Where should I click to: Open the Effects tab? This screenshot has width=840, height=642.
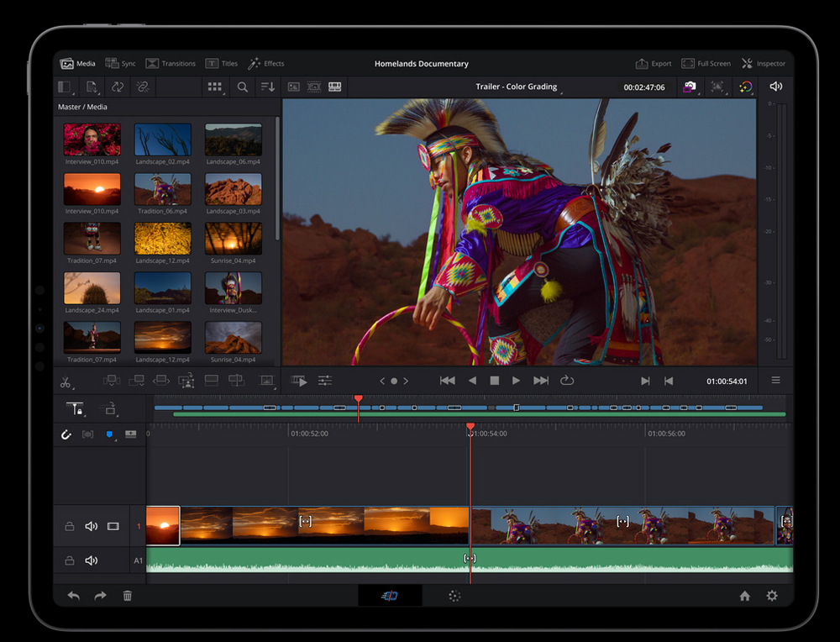pyautogui.click(x=266, y=64)
